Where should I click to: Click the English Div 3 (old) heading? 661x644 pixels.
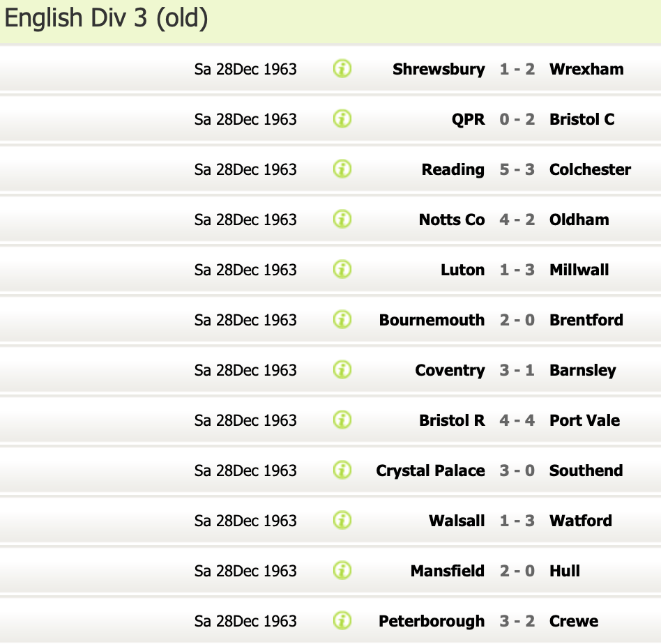coord(107,19)
